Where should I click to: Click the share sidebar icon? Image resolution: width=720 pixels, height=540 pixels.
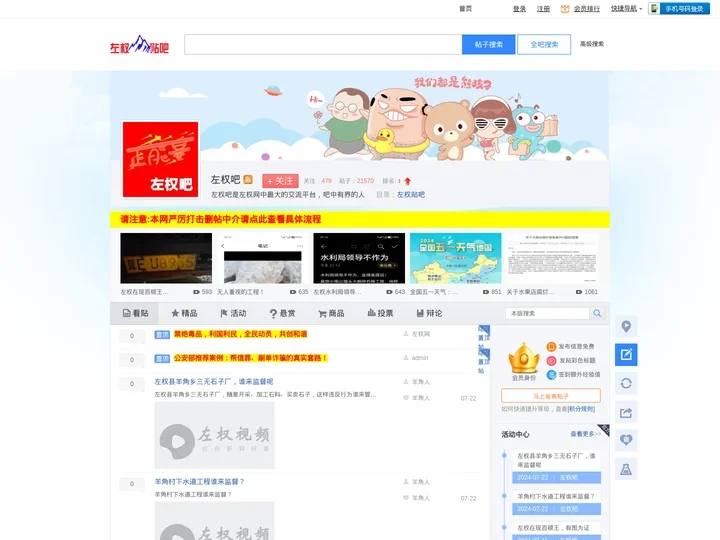(x=626, y=412)
